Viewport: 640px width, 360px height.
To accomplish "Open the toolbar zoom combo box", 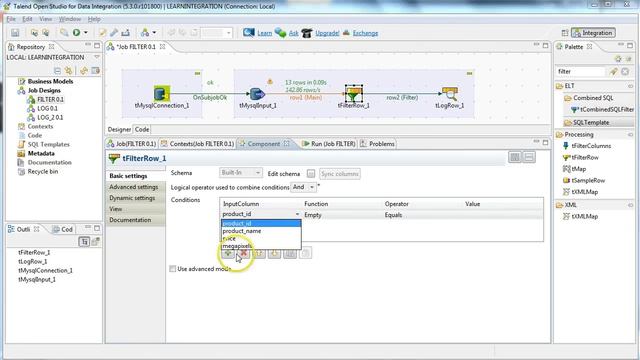I will (217, 33).
